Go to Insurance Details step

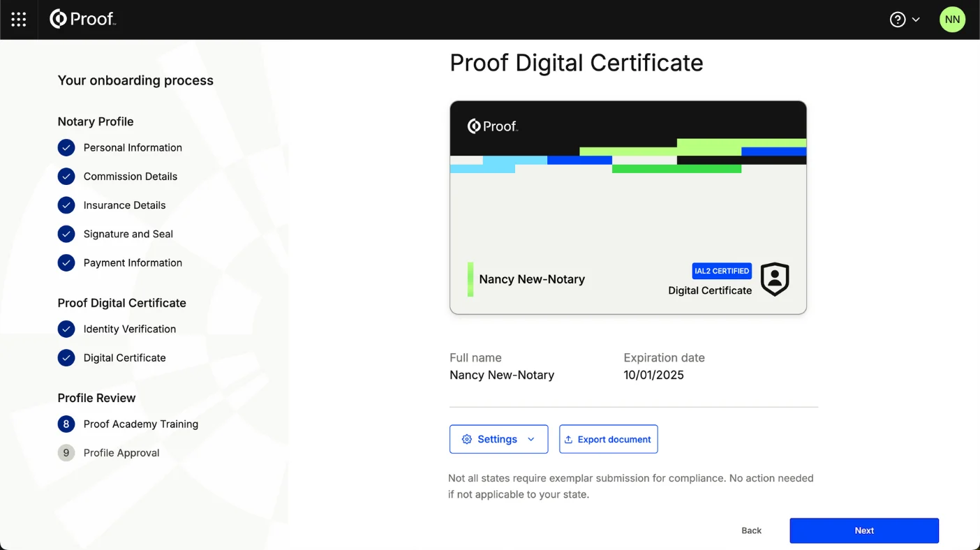(x=125, y=205)
